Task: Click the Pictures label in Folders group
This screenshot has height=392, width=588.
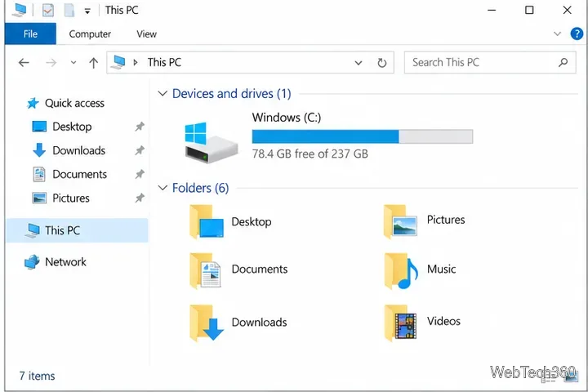Action: [x=446, y=220]
